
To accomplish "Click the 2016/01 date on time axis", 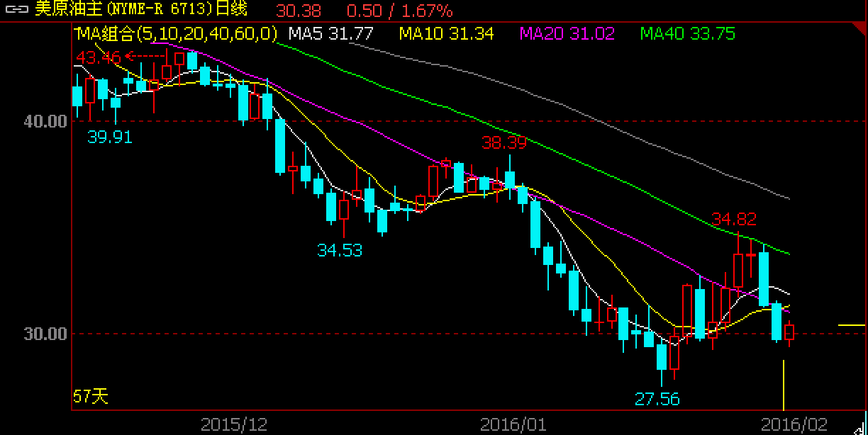I will click(x=513, y=424).
